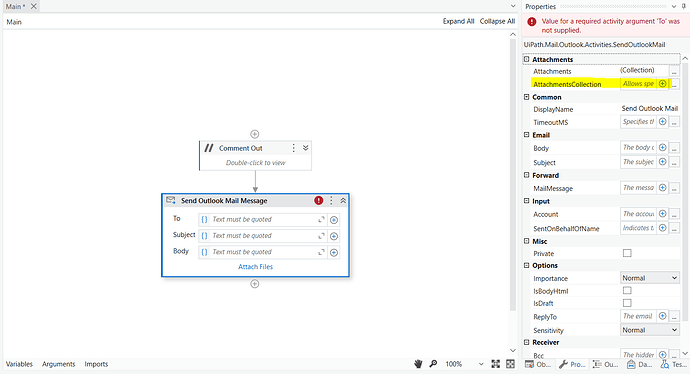
Task: Click the DisplayName value field
Action: (x=650, y=108)
